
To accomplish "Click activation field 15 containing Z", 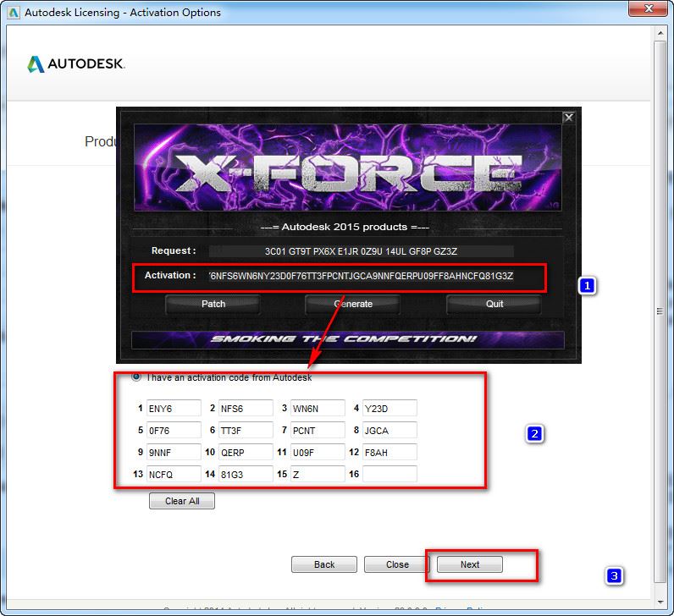I will coord(318,474).
